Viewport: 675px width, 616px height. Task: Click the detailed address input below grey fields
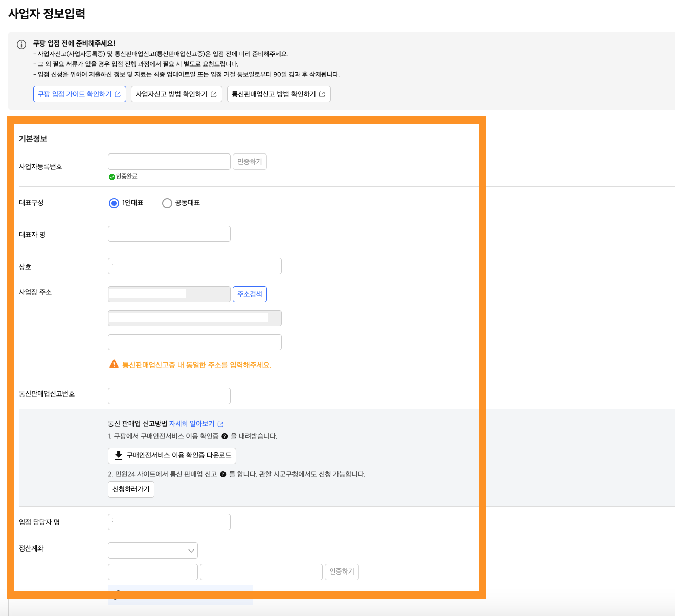(195, 342)
